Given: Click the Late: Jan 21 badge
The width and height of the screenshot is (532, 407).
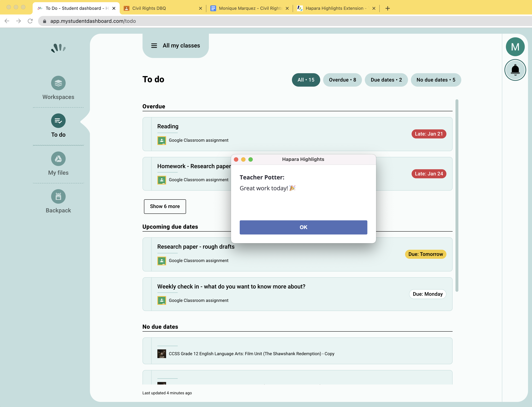Looking at the screenshot, I should 429,134.
